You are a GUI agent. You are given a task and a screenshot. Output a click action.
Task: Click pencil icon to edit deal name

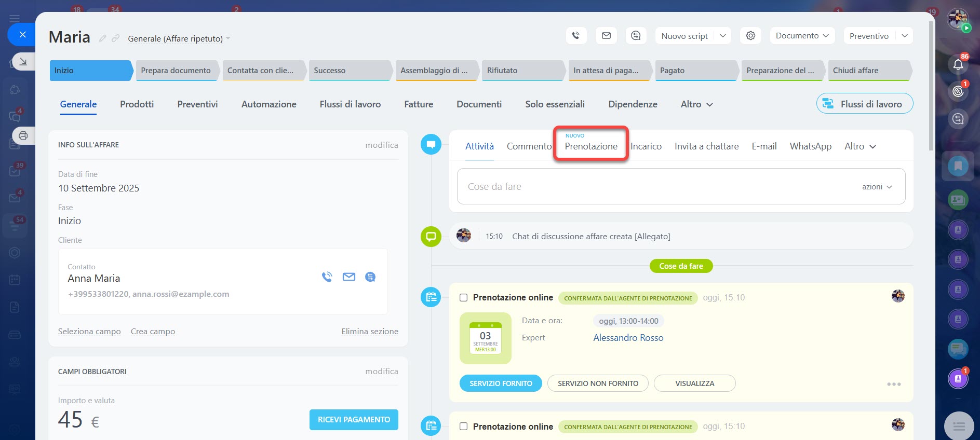click(103, 38)
